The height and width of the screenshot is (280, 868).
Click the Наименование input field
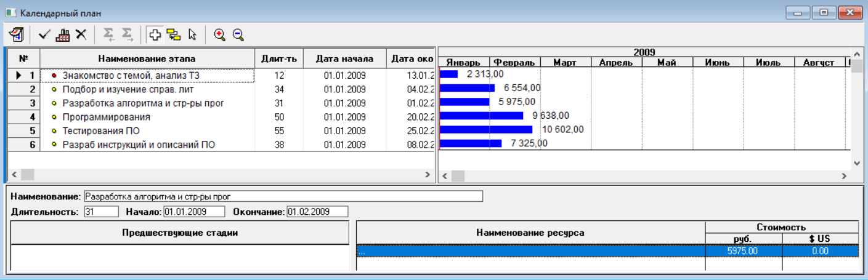(x=283, y=197)
